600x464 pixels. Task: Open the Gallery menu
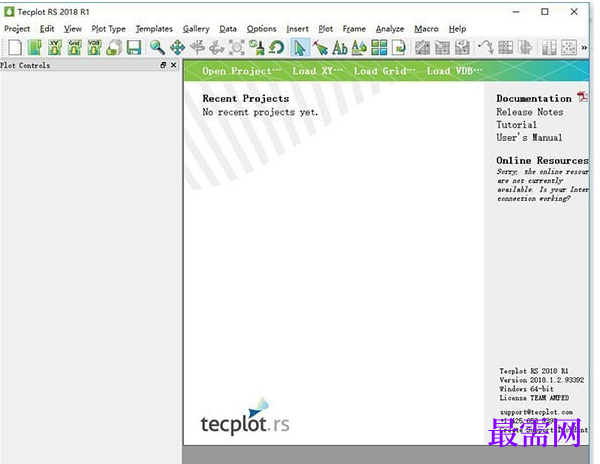(x=196, y=29)
